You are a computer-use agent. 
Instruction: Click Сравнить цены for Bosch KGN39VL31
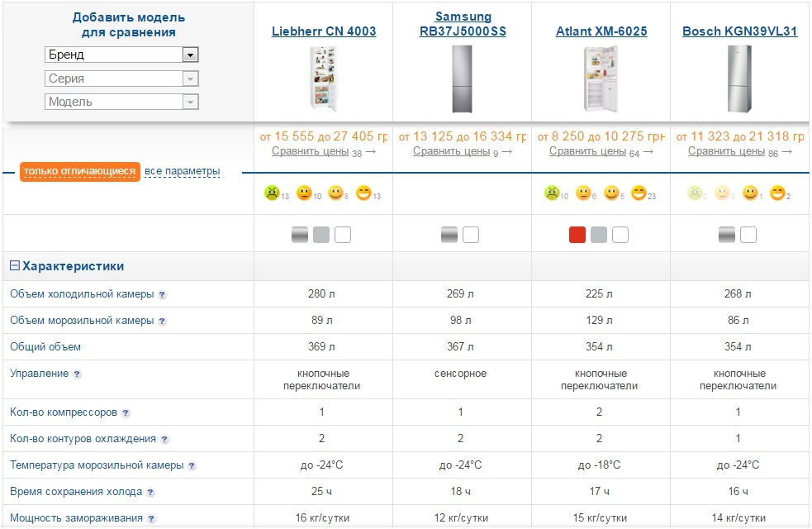click(725, 151)
